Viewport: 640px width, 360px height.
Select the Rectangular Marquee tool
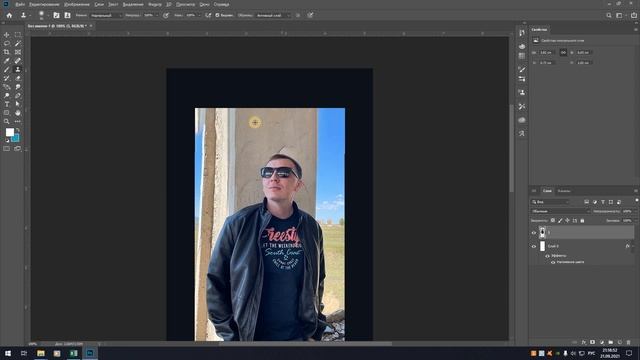pos(18,35)
